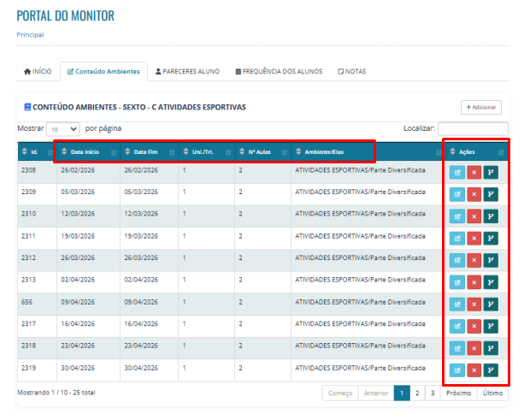Open edit icon for row 2317
The height and width of the screenshot is (420, 524).
457,326
